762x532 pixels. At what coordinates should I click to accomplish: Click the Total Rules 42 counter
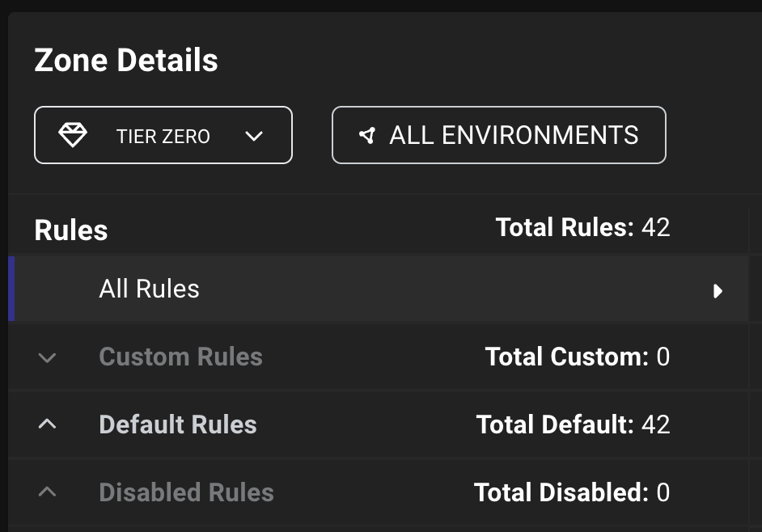(582, 227)
